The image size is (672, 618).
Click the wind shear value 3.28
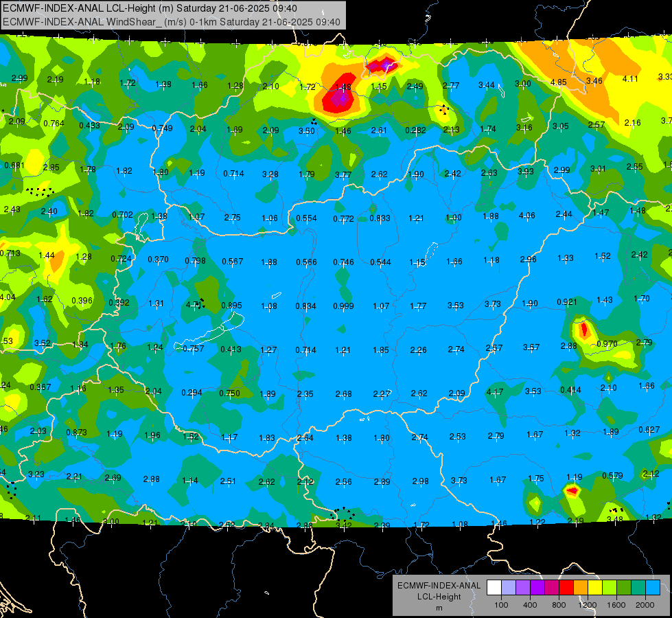pos(270,174)
